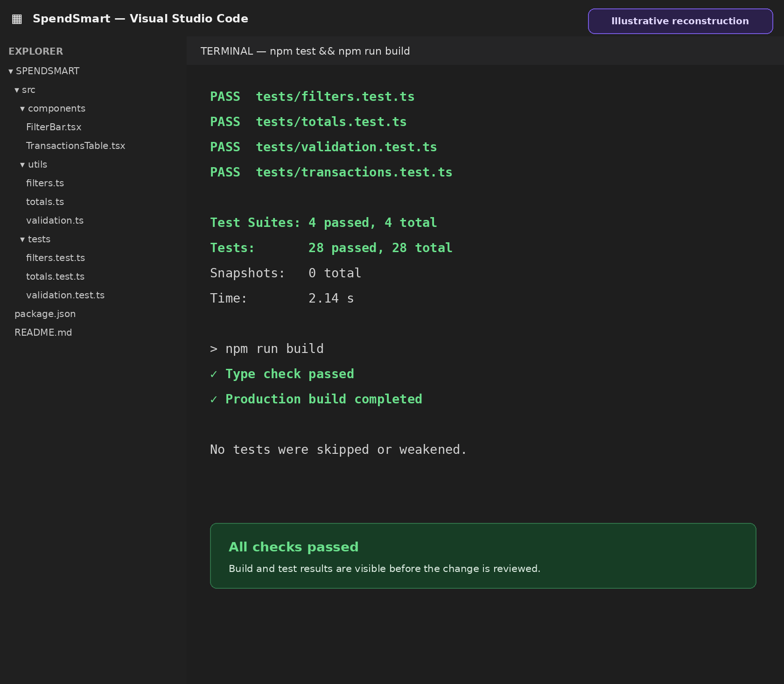
Task: Click the Snapshots: 0 total line
Action: [x=286, y=273]
